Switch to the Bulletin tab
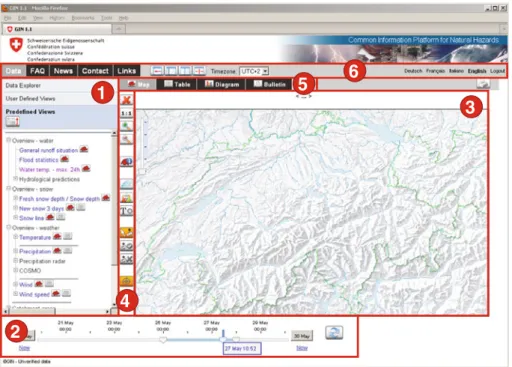Image resolution: width=512 pixels, height=367 pixels. click(x=270, y=84)
